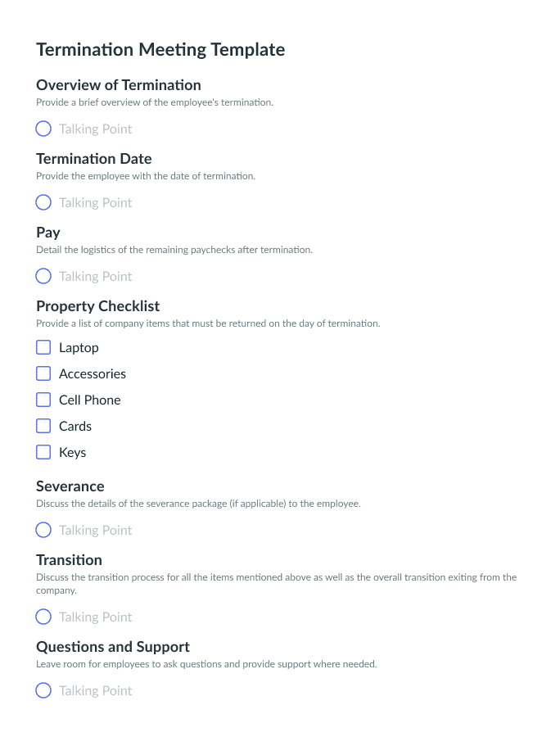Viewport: 560px width, 755px height.
Task: Click the Termination Meeting Template title
Action: tap(160, 50)
